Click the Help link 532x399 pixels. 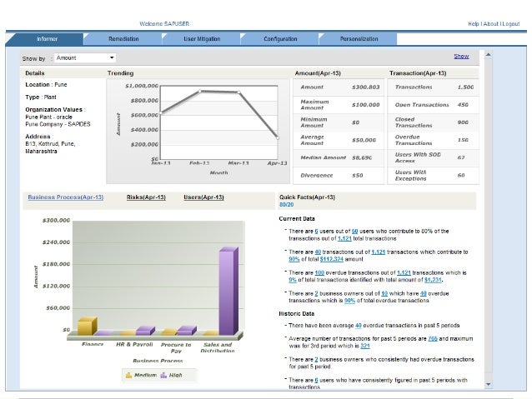473,23
